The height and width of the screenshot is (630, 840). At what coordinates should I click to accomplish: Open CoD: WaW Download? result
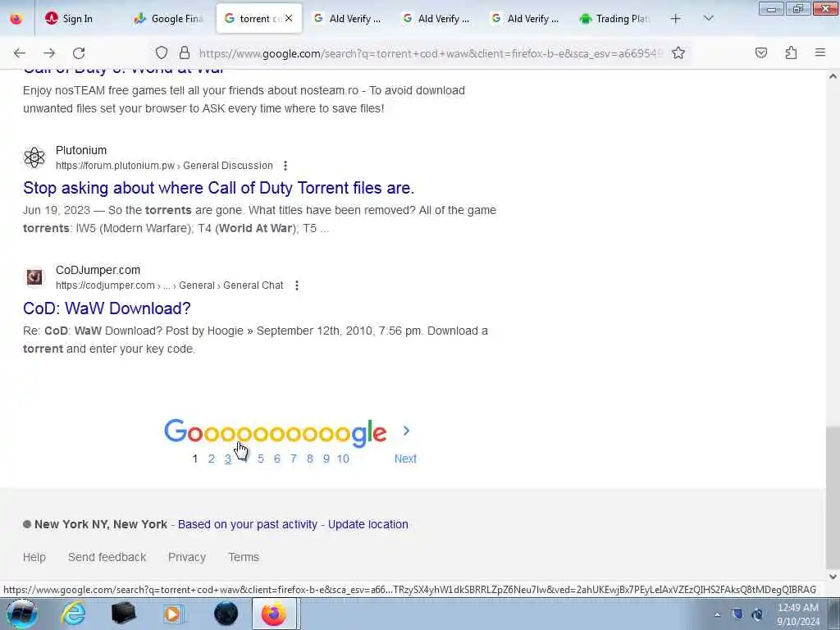tap(107, 308)
